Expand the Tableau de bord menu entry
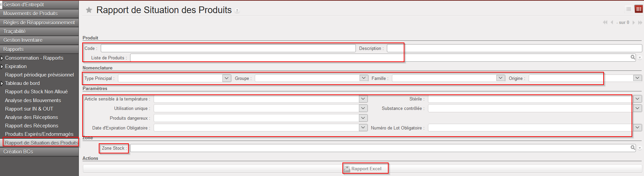 (x=2, y=83)
